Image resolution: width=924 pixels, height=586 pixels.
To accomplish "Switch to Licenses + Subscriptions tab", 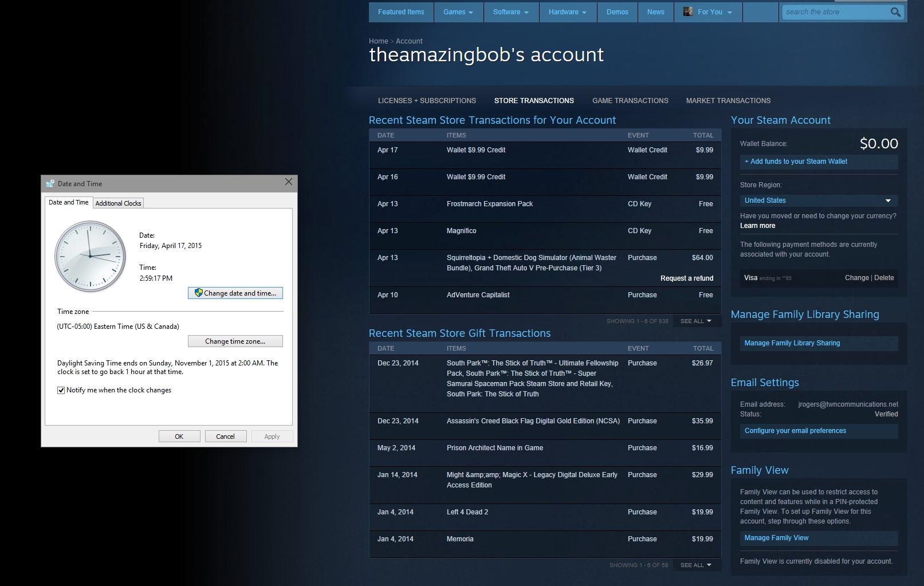I will point(427,101).
